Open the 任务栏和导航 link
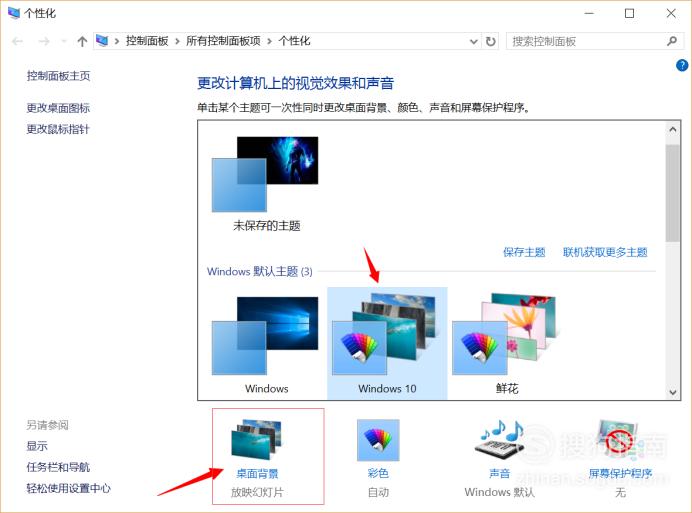692x513 pixels. pyautogui.click(x=58, y=467)
